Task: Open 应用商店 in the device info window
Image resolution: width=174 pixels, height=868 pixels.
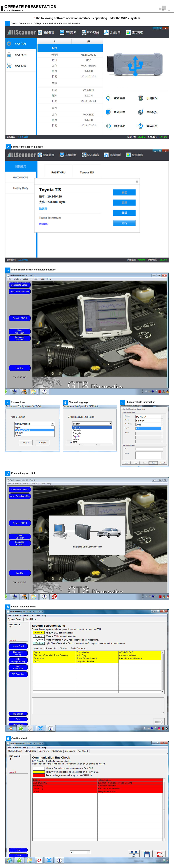Action: [x=135, y=32]
